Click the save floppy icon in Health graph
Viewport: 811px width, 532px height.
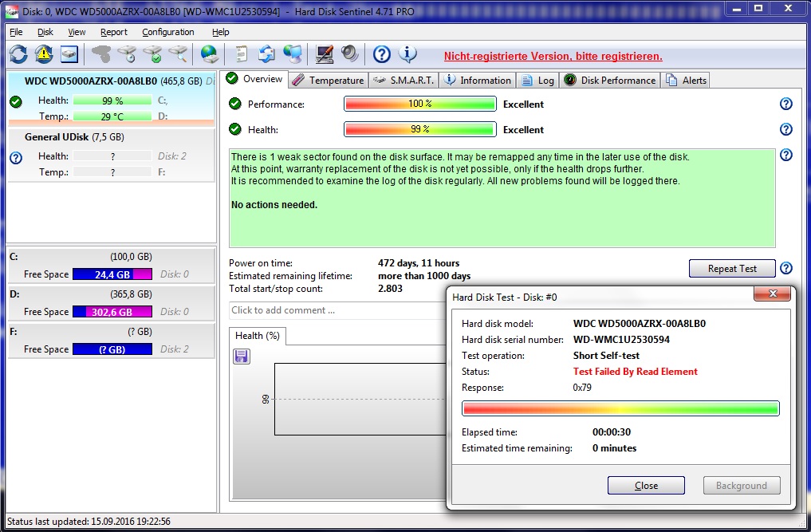[242, 356]
